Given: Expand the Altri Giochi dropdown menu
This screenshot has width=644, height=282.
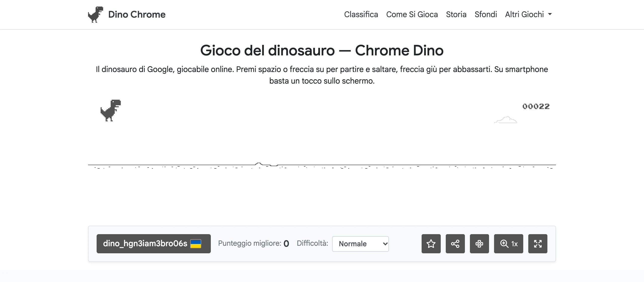Looking at the screenshot, I should pos(529,14).
